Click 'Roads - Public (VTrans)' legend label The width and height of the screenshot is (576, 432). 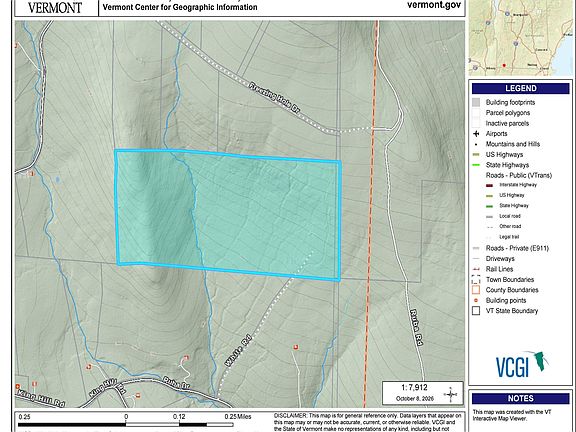coord(519,175)
